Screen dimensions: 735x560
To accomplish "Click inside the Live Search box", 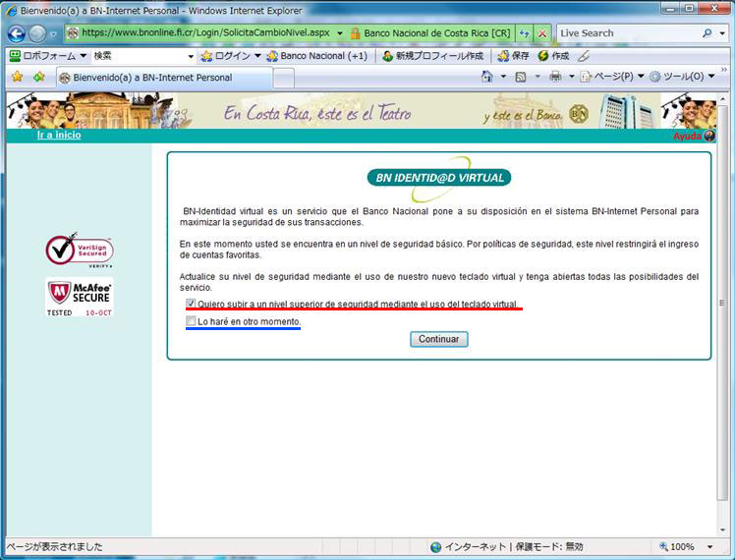I will click(x=629, y=33).
